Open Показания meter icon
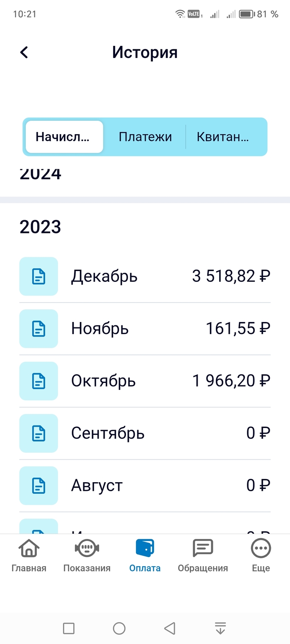290x644 pixels. [87, 549]
